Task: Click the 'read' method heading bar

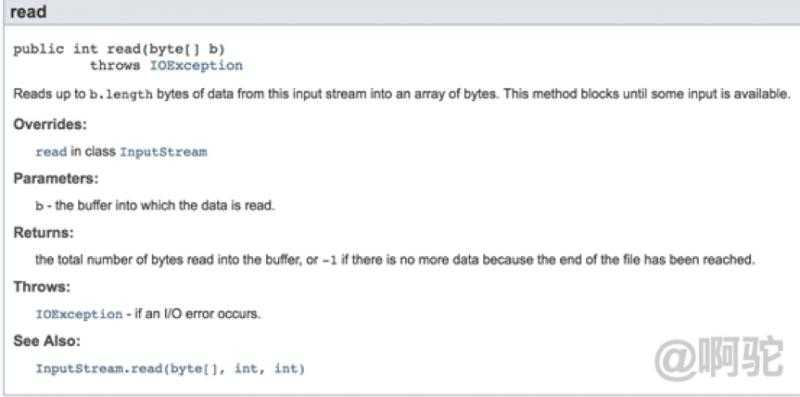Action: click(400, 12)
